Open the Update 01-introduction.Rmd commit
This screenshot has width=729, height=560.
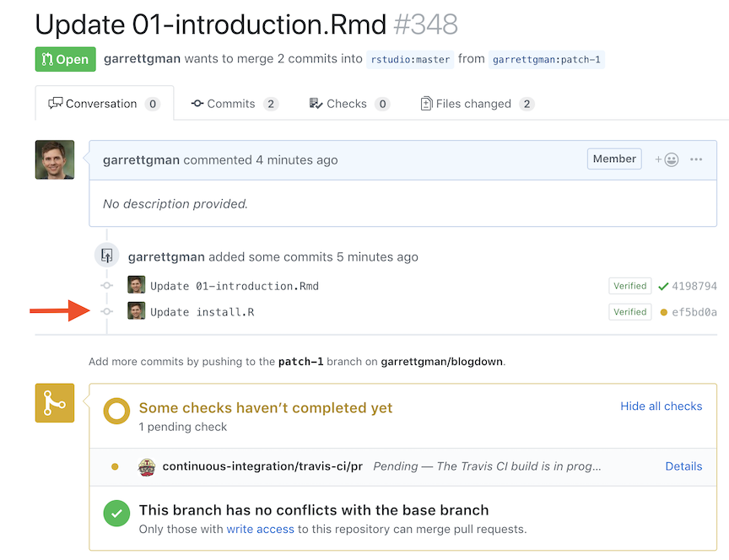click(x=234, y=286)
